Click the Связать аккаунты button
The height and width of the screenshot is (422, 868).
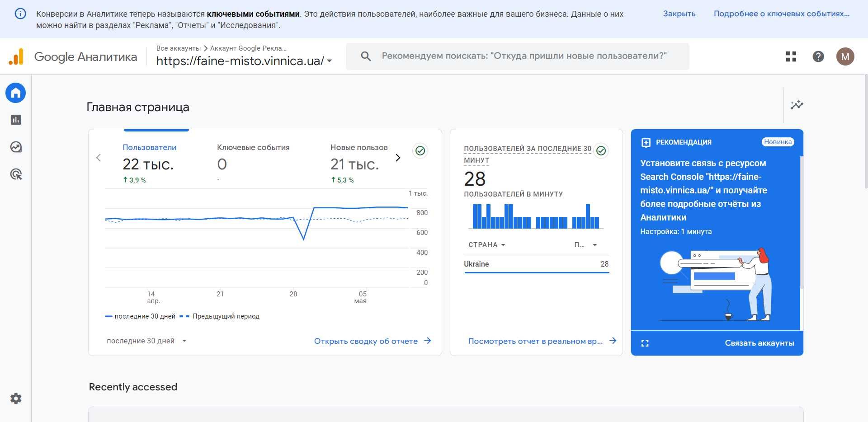pos(759,343)
